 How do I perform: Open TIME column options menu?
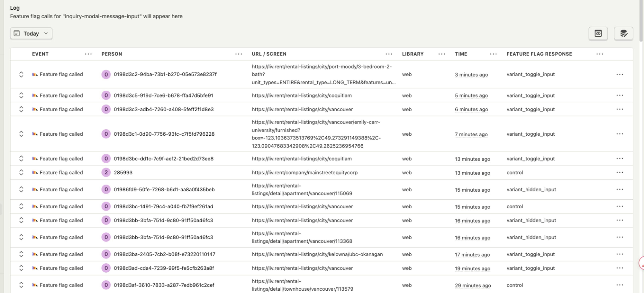tap(493, 54)
